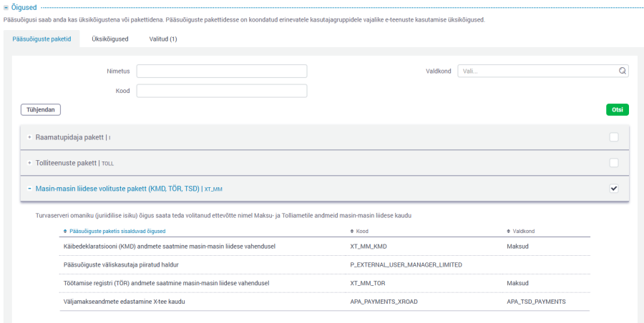Viewport: 644px width, 323px height.
Task: Sort by Pääsuõiguste paketis sisalduvad õigused column
Action: pyautogui.click(x=114, y=231)
